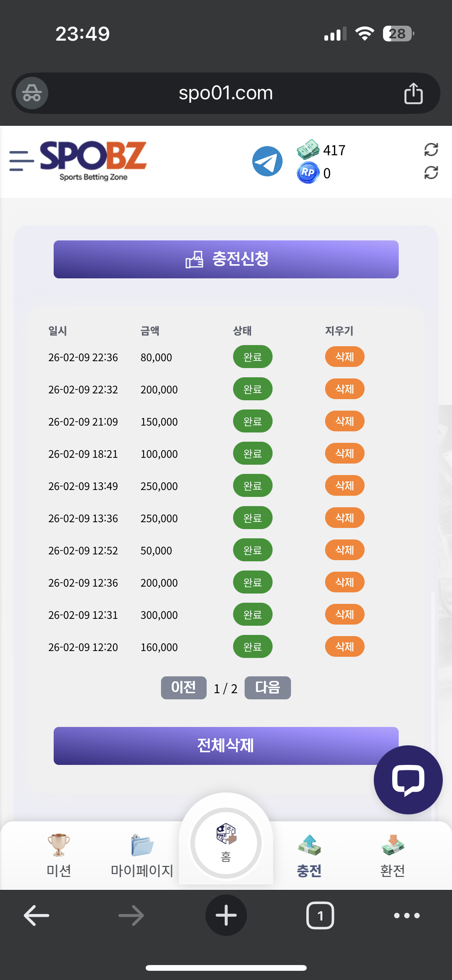Open the 환전 tab
The height and width of the screenshot is (980, 452).
[393, 855]
